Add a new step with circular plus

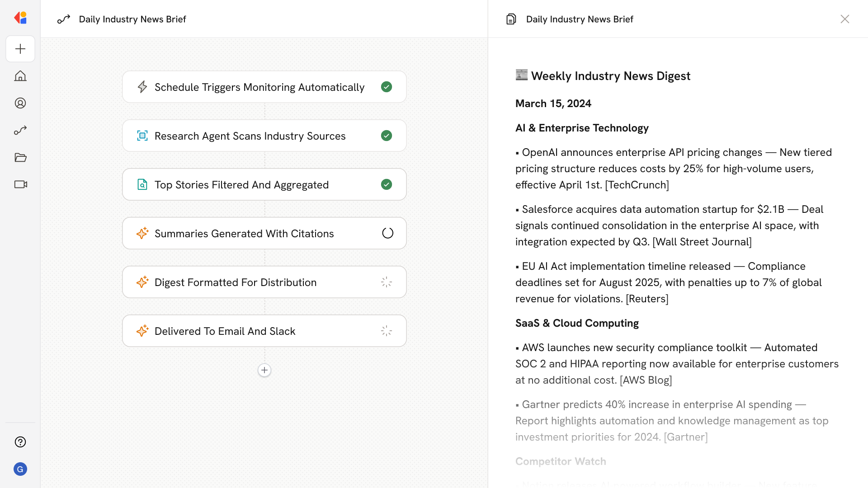(x=264, y=370)
